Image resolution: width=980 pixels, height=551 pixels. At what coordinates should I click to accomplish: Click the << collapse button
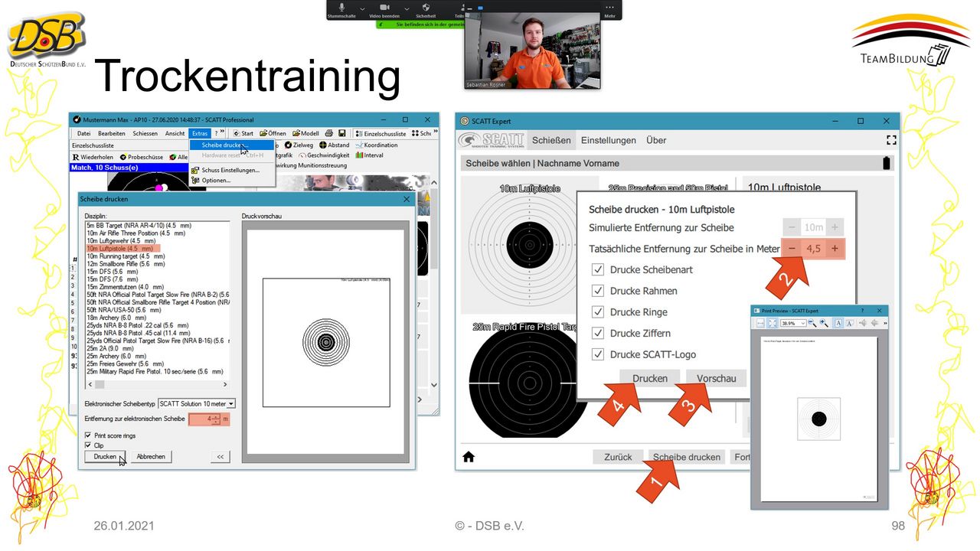tap(220, 457)
